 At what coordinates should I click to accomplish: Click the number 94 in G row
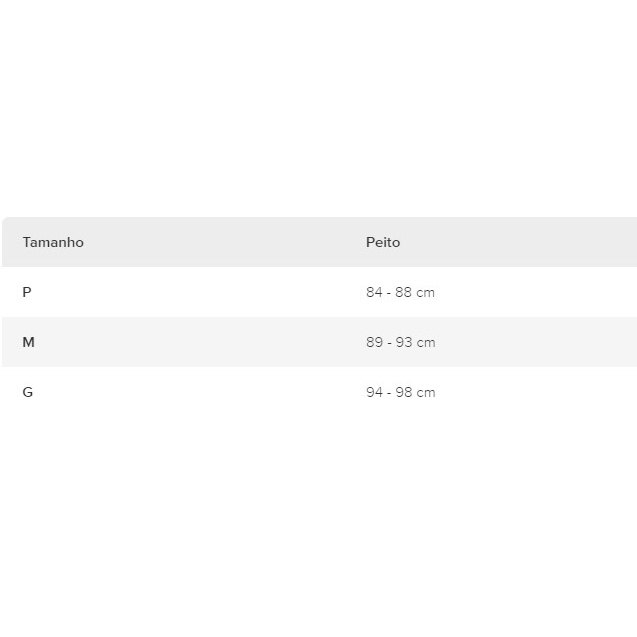[x=374, y=392]
